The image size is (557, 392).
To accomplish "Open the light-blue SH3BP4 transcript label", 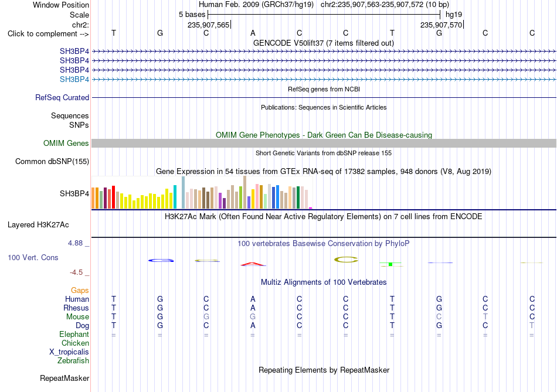I will [74, 79].
